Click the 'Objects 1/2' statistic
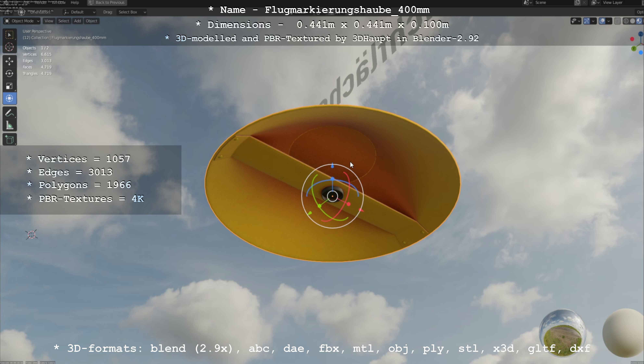Image resolution: width=644 pixels, height=364 pixels. pos(36,48)
